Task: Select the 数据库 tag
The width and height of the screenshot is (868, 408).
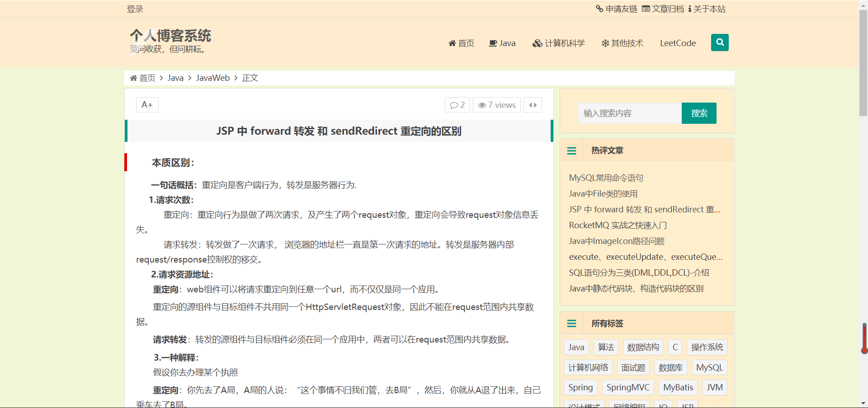Action: [x=670, y=367]
